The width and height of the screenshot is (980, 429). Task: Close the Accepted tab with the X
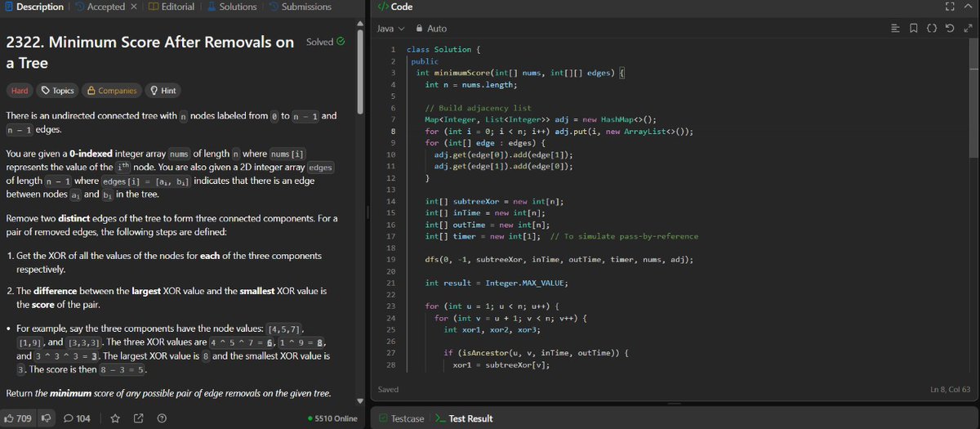133,7
